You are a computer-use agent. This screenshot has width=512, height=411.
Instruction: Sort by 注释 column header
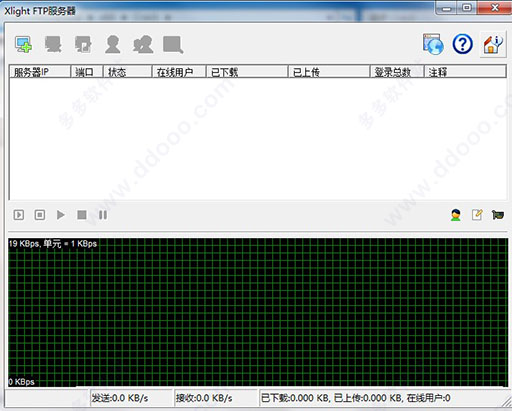[x=465, y=72]
